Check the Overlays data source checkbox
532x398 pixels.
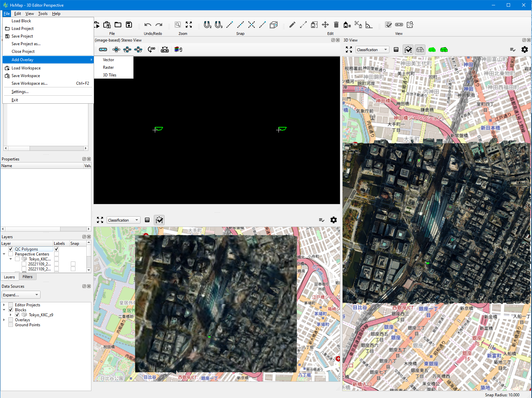point(11,320)
